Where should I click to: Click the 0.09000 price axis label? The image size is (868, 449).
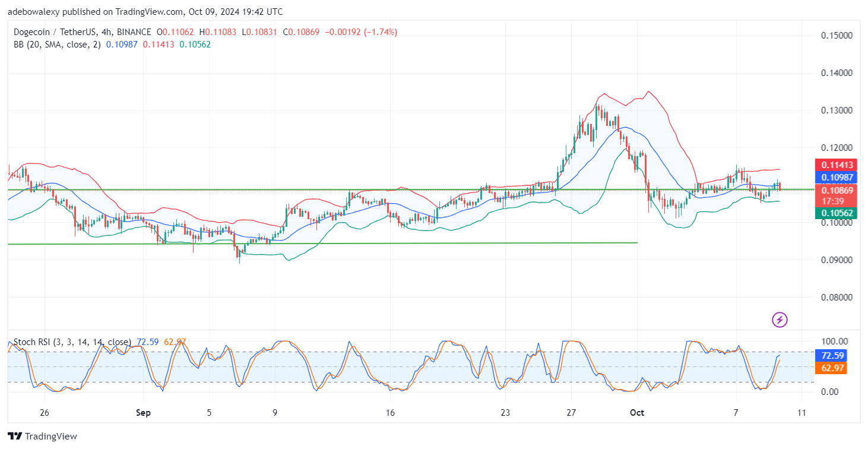[837, 260]
